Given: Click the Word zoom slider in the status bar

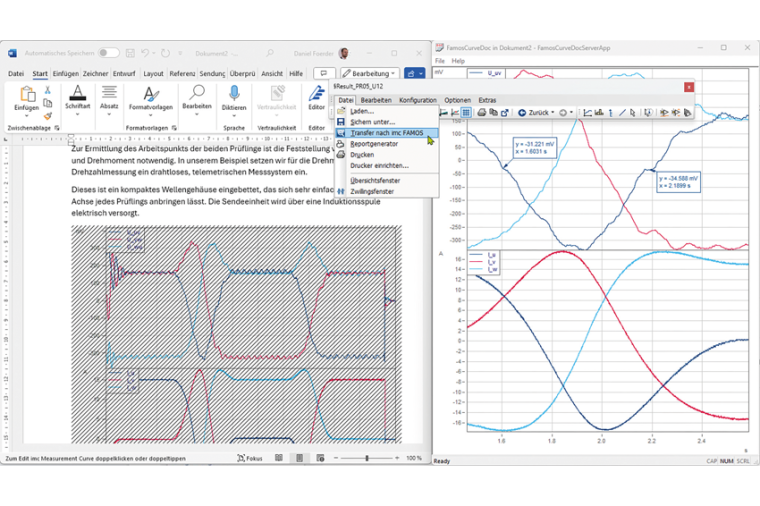Looking at the screenshot, I should pyautogui.click(x=367, y=458).
